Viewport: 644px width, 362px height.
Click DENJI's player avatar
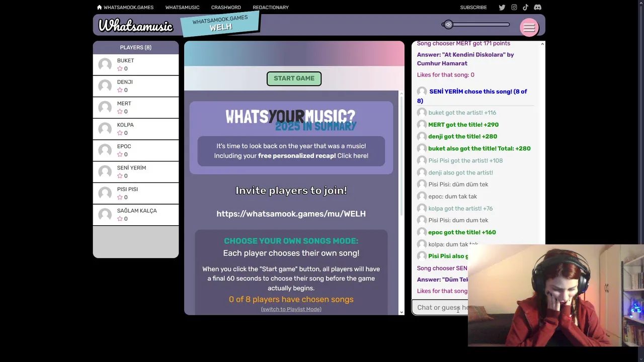tap(105, 86)
